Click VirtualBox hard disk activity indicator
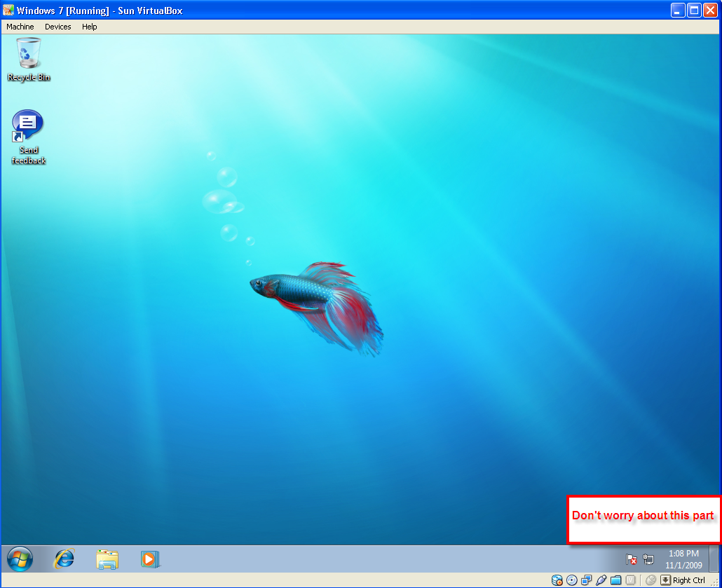 (x=557, y=580)
